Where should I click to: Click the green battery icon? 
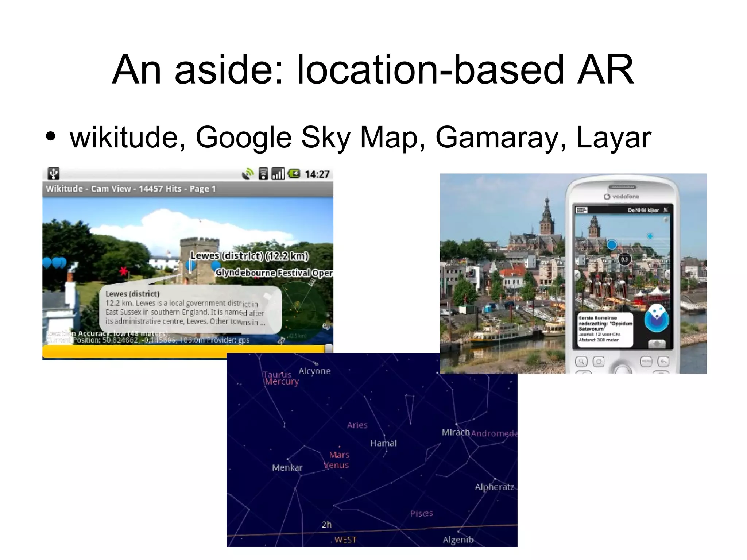point(294,173)
